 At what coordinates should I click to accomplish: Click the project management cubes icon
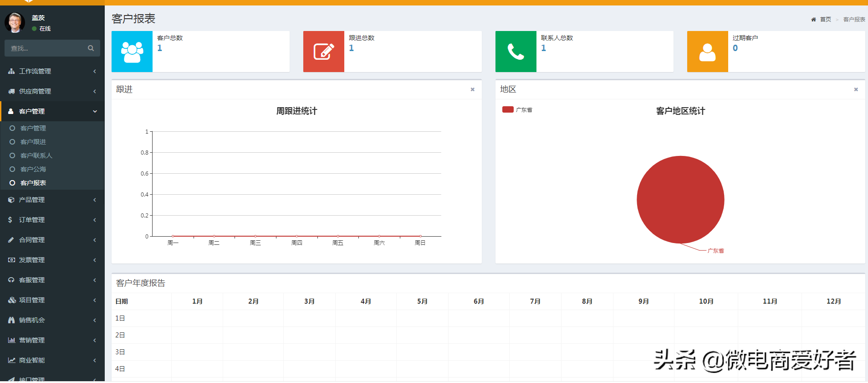tap(12, 300)
